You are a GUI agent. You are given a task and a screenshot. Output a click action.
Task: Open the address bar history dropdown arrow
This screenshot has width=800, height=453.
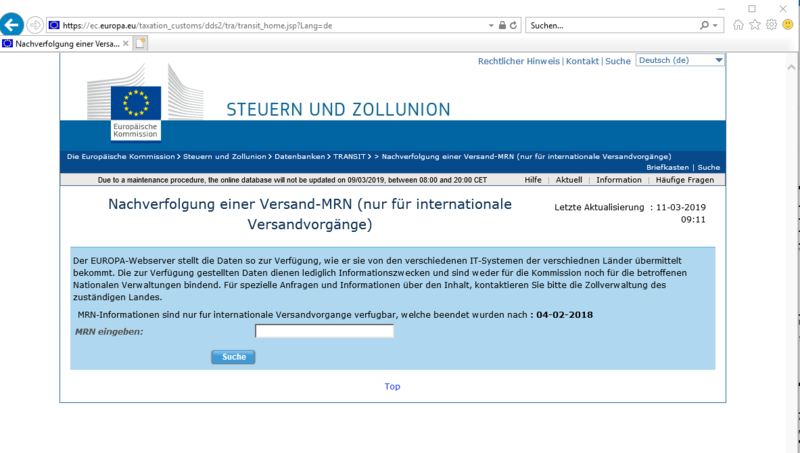[x=491, y=25]
